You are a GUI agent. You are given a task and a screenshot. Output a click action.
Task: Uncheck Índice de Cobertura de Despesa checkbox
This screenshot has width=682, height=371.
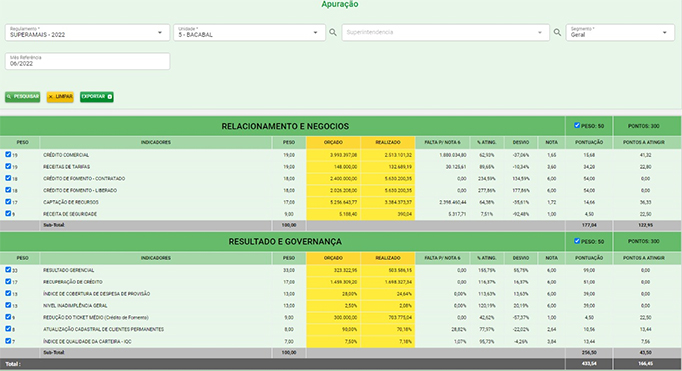point(8,293)
